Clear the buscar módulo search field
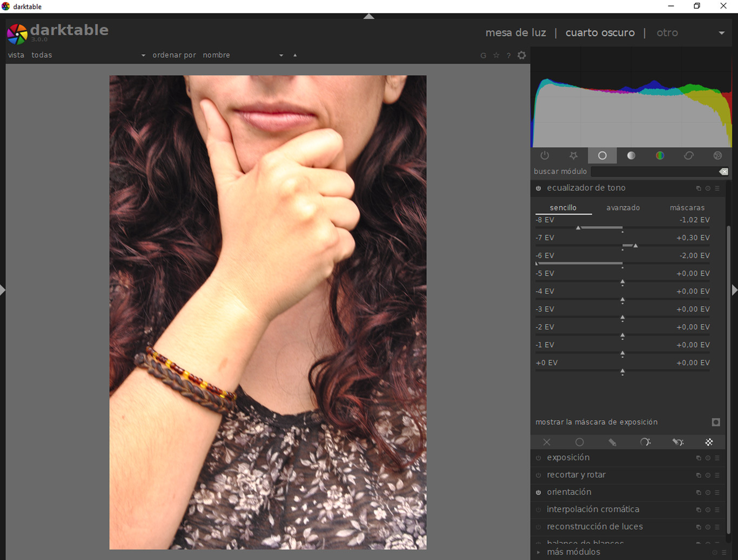The width and height of the screenshot is (738, 560). [x=723, y=171]
